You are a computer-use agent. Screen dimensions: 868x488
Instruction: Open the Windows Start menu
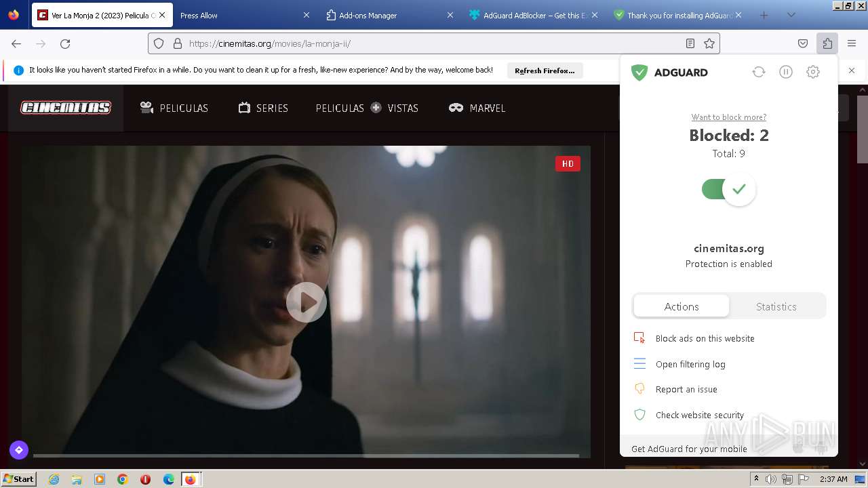click(x=18, y=479)
